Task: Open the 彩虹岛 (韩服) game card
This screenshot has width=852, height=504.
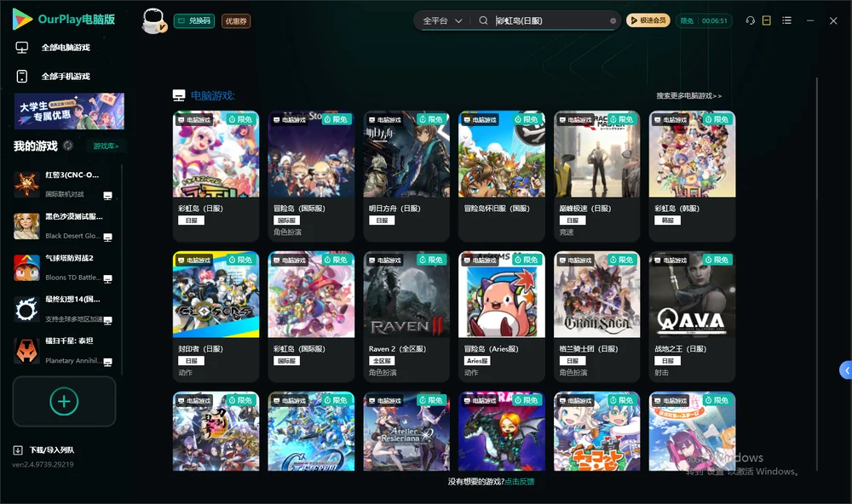Action: pos(692,176)
